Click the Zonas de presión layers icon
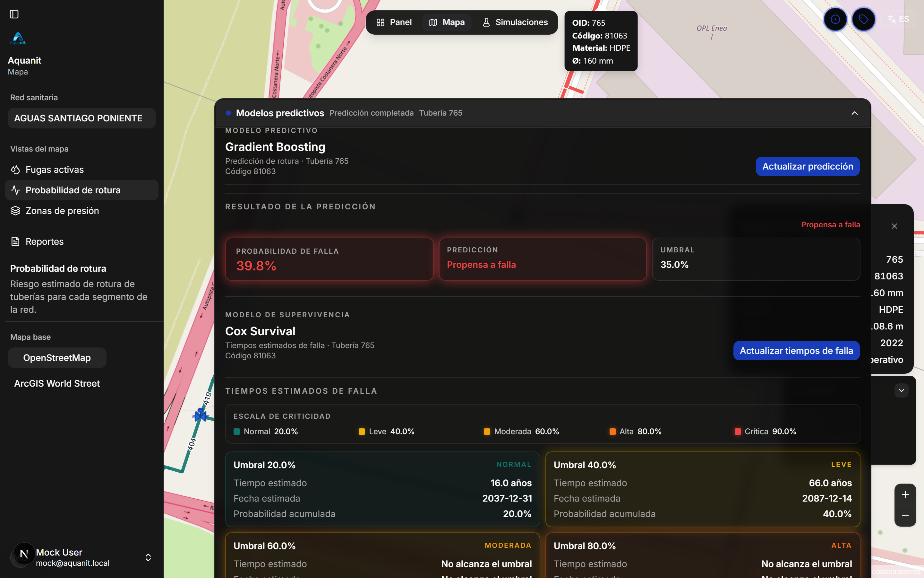The height and width of the screenshot is (578, 924). point(15,211)
